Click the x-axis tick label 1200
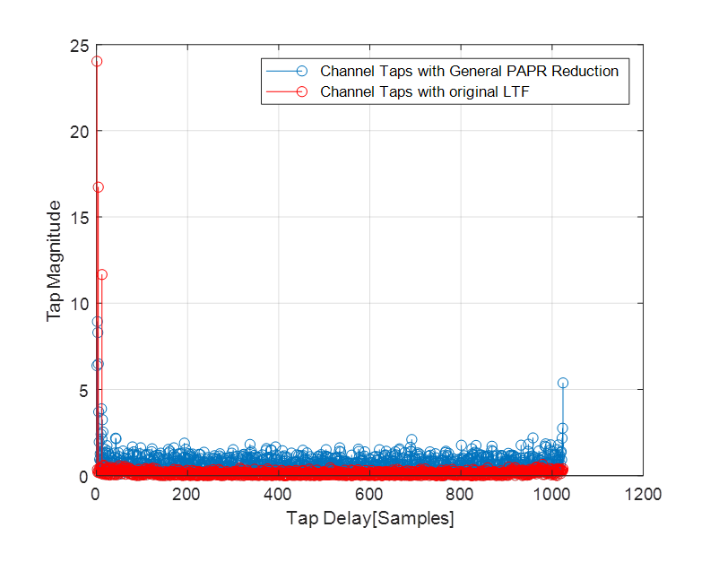 coord(643,494)
